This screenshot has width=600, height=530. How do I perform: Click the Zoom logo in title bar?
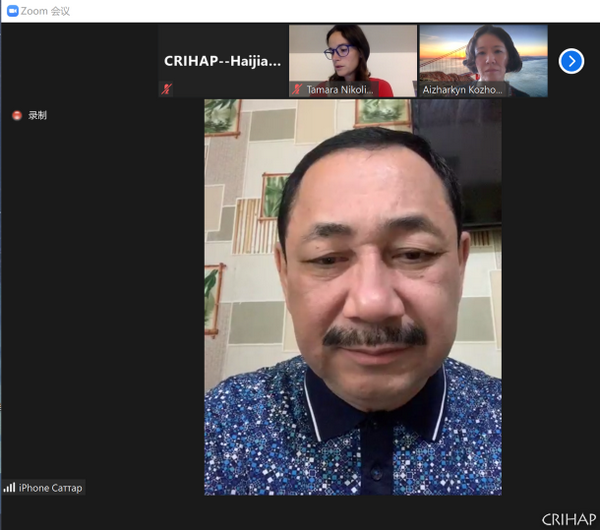(12, 11)
